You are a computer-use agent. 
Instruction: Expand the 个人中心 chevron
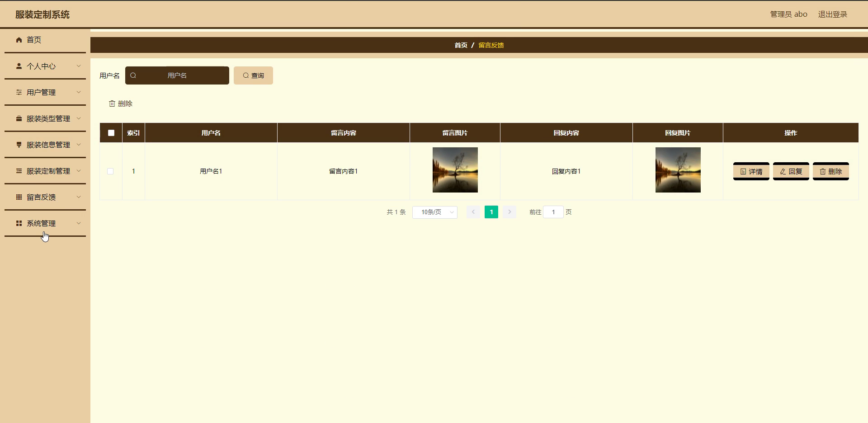[79, 66]
